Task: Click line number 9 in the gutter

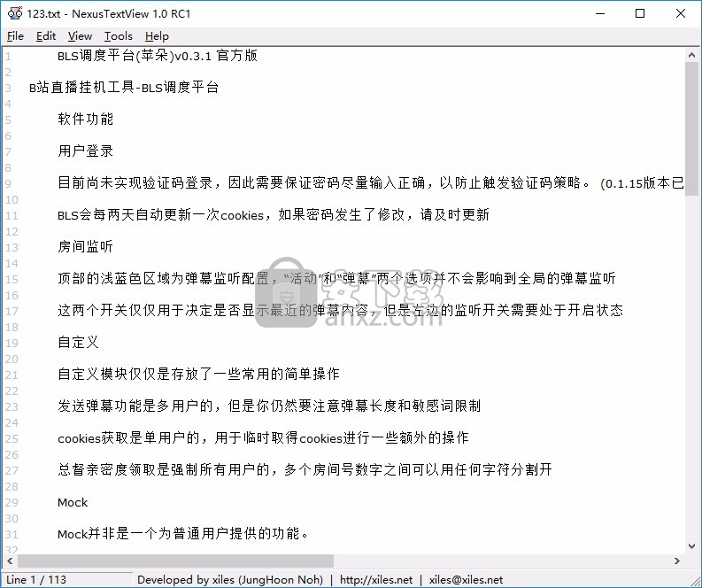Action: (x=9, y=183)
